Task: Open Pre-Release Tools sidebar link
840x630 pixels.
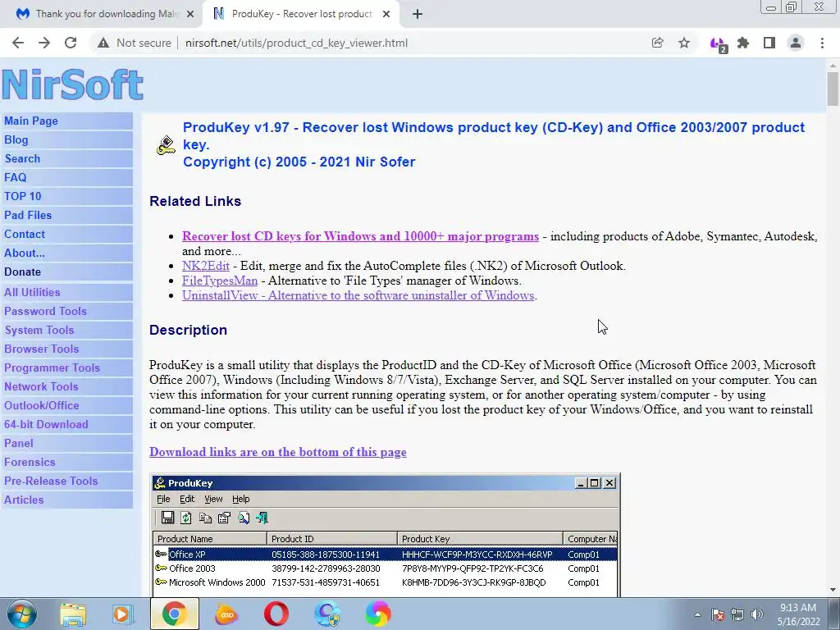Action: click(51, 481)
